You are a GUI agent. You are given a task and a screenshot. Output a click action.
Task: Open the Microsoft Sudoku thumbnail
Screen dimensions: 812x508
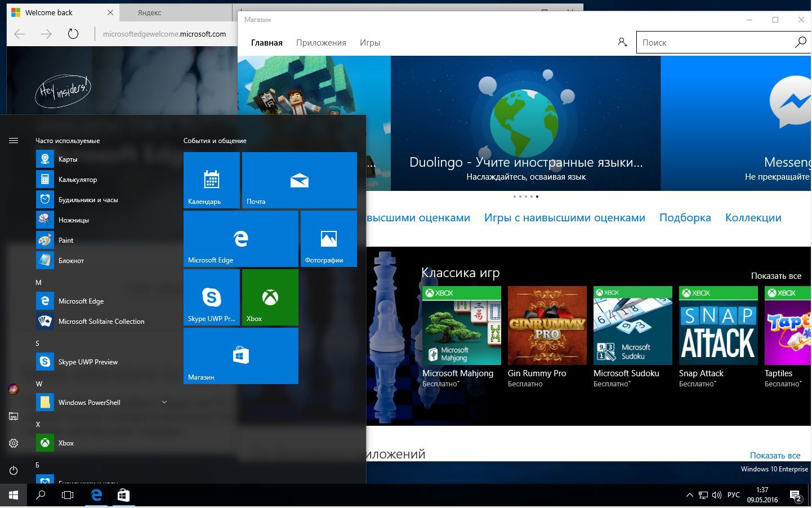point(633,326)
